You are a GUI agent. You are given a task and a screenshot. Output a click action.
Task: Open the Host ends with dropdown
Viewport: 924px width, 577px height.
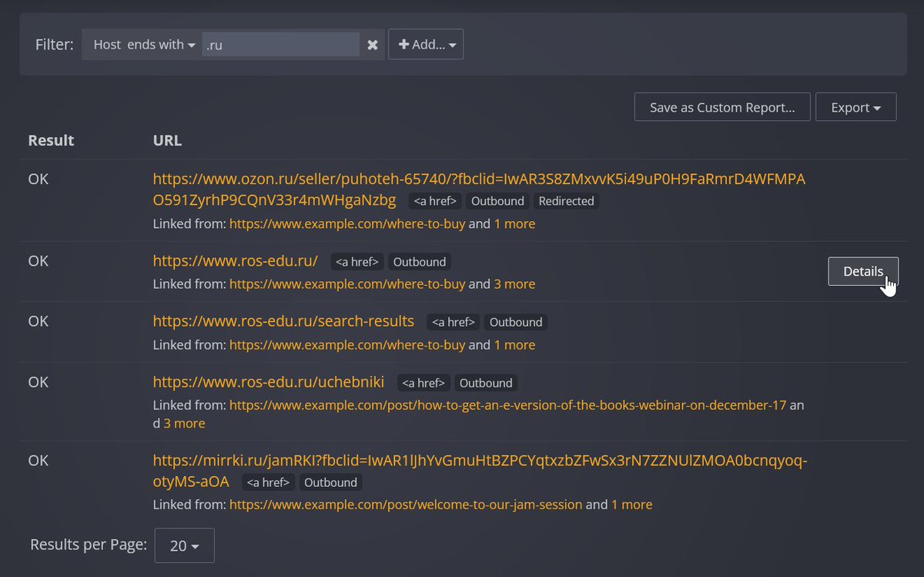(144, 45)
